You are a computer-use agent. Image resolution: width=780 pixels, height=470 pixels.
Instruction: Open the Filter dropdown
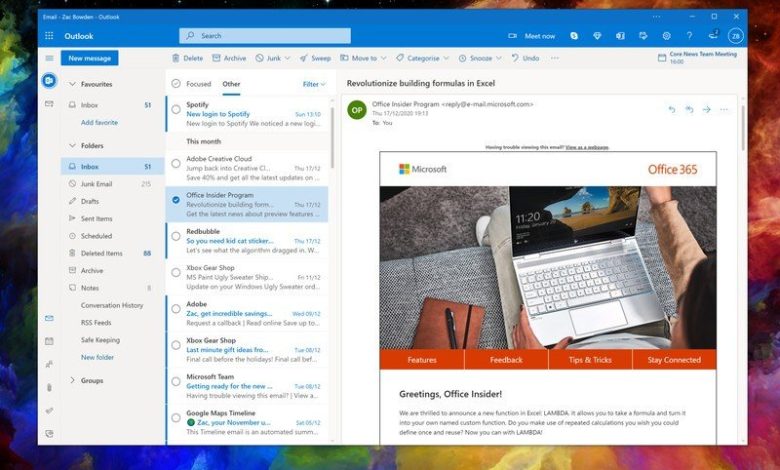pyautogui.click(x=314, y=84)
